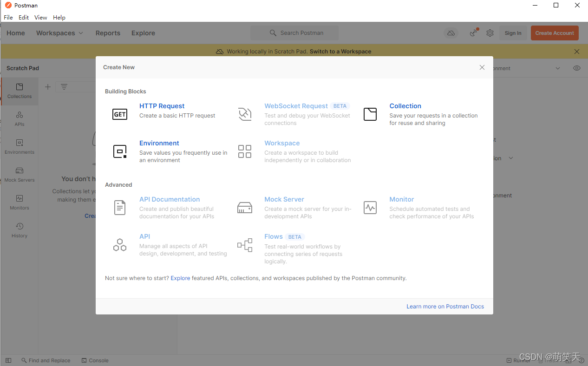Open Mock Servers in the sidebar
The height and width of the screenshot is (366, 588).
point(20,175)
